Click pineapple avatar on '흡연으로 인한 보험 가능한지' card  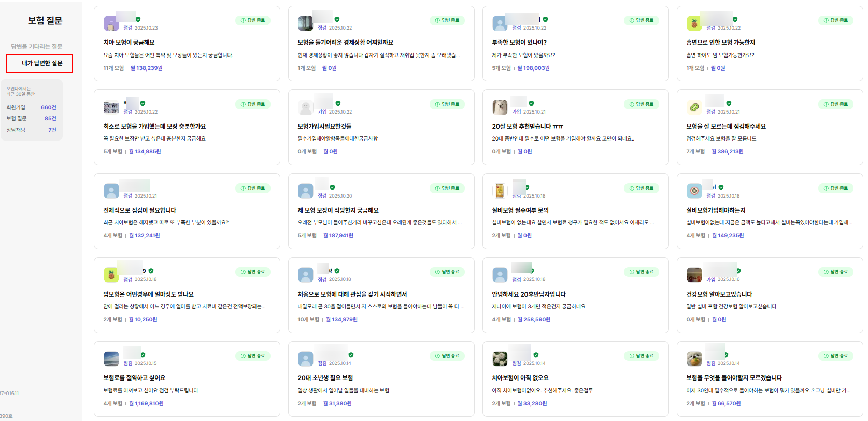tap(694, 23)
